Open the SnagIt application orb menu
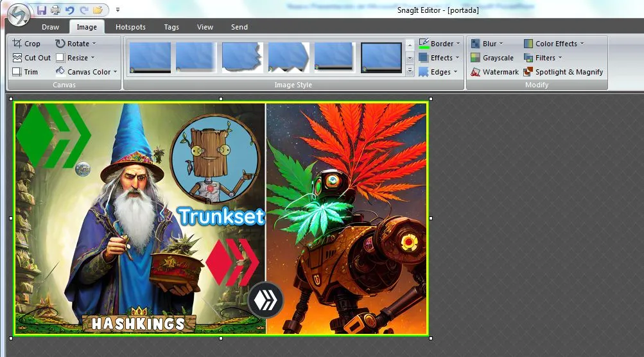 tap(19, 15)
